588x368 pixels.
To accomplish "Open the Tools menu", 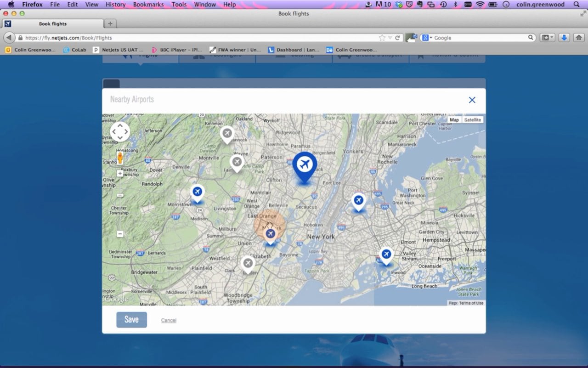I will (x=179, y=5).
